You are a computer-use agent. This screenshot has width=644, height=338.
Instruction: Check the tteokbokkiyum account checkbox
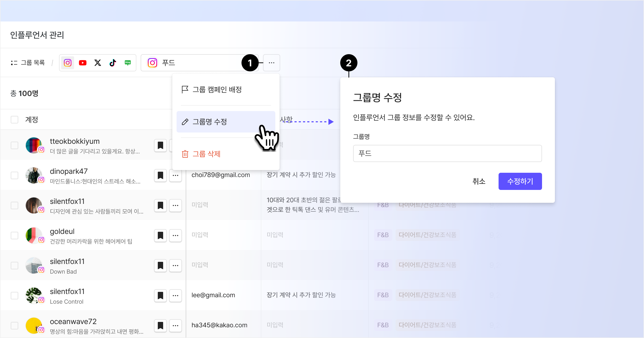tap(14, 145)
